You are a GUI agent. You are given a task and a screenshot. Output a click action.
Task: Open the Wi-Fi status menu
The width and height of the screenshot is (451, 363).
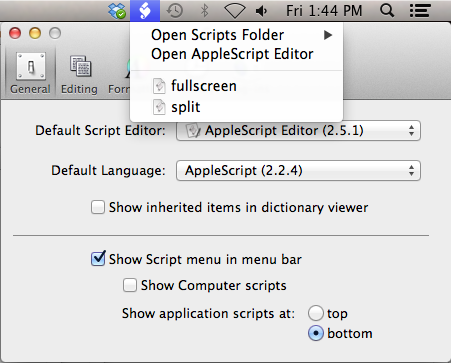(x=235, y=11)
